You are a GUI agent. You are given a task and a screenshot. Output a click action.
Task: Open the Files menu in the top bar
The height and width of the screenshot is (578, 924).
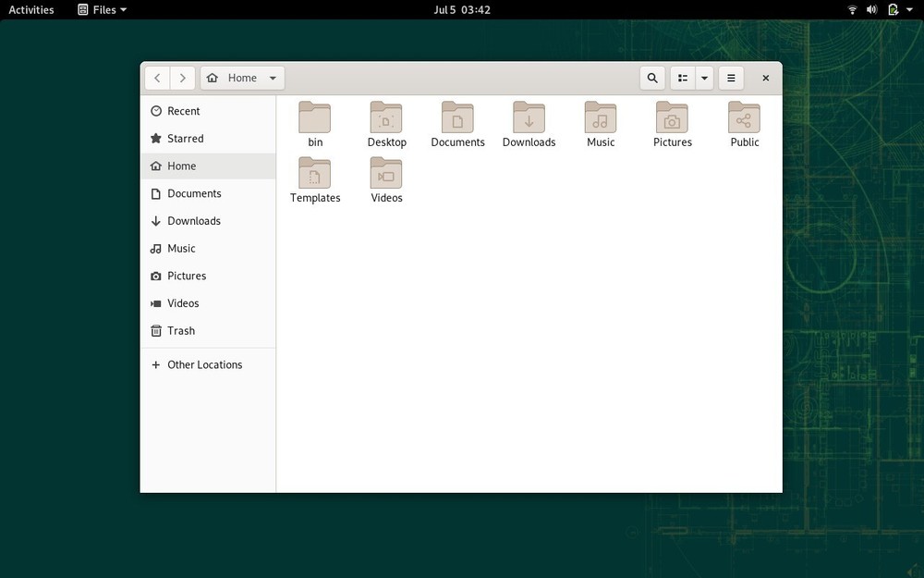101,9
